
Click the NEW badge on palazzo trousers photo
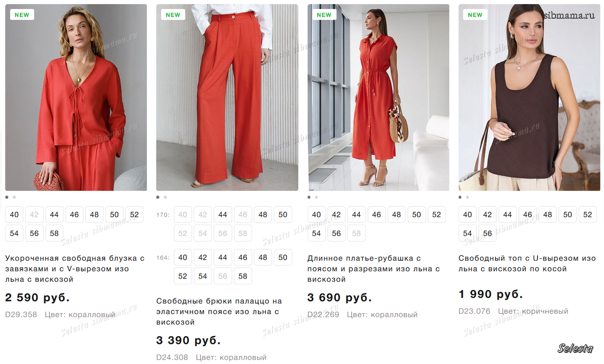point(173,15)
